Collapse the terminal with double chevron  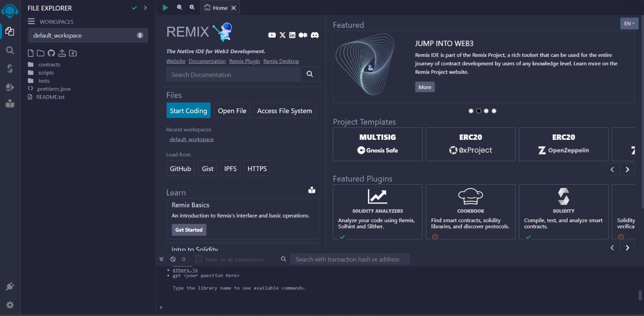[161, 259]
